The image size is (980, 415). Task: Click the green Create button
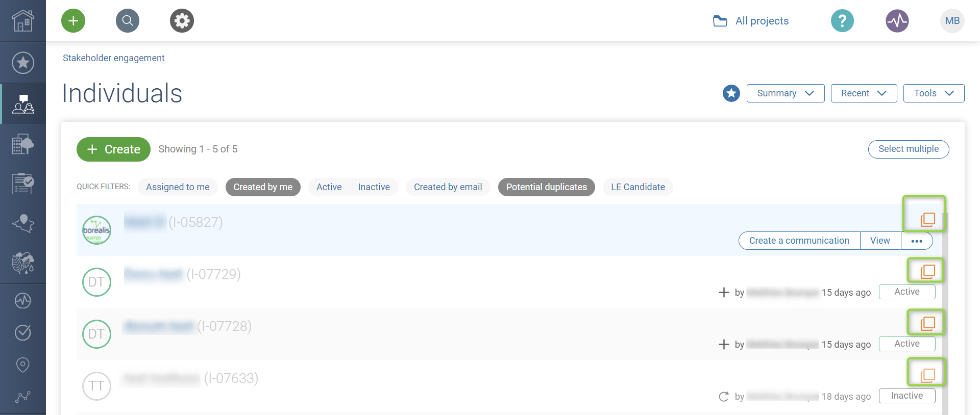[x=113, y=149]
